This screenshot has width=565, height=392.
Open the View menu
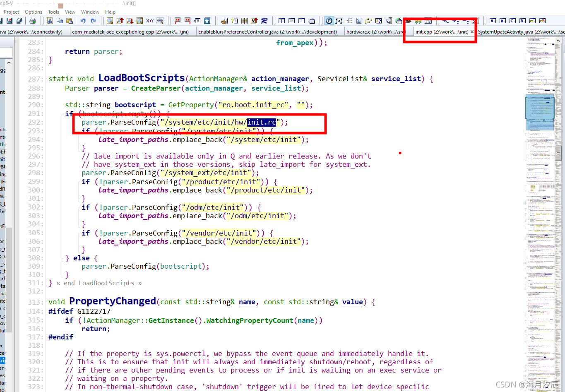tap(70, 12)
